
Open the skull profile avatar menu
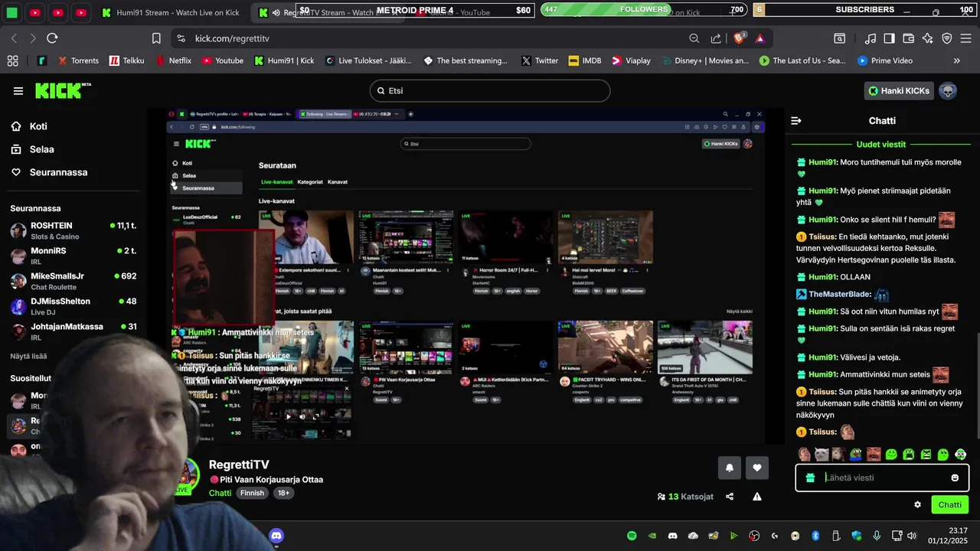[948, 90]
